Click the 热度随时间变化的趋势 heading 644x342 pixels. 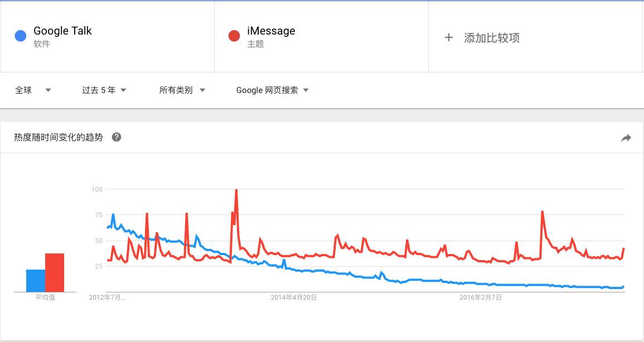click(59, 138)
